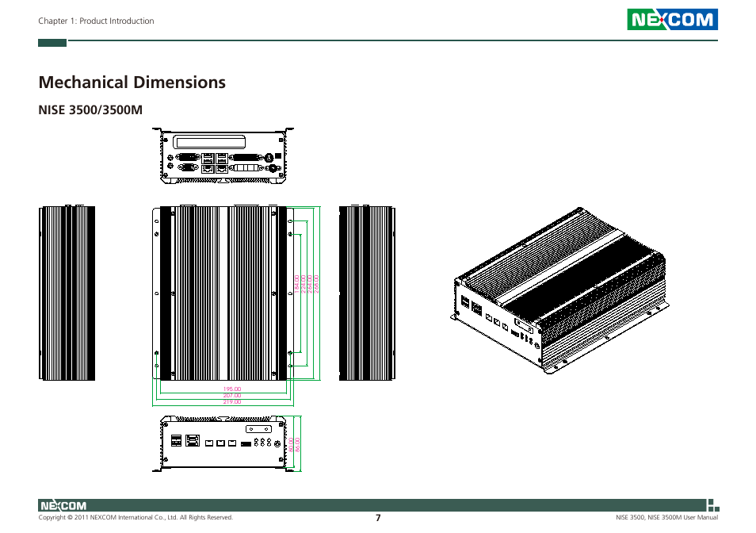The width and height of the screenshot is (756, 533).
Task: Select the 184.00 vertical dimension label
Action: pos(297,284)
